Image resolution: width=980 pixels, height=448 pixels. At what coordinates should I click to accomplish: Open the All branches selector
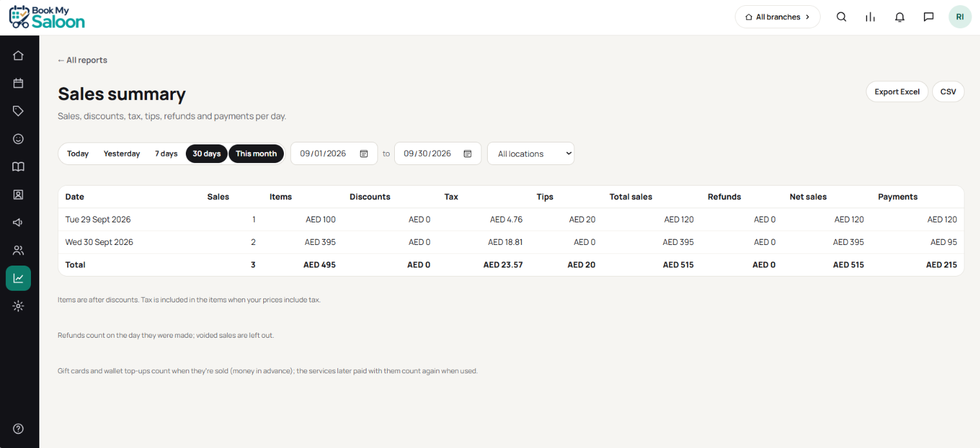pyautogui.click(x=777, y=17)
